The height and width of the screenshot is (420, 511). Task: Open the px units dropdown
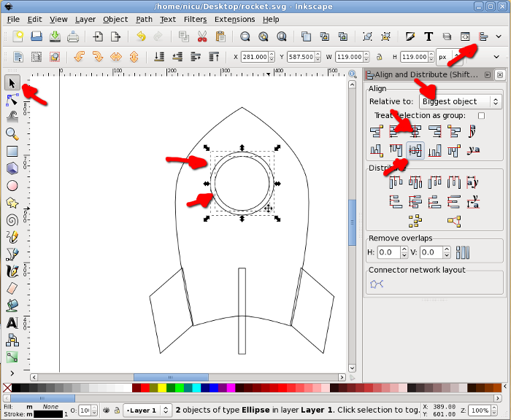click(449, 57)
